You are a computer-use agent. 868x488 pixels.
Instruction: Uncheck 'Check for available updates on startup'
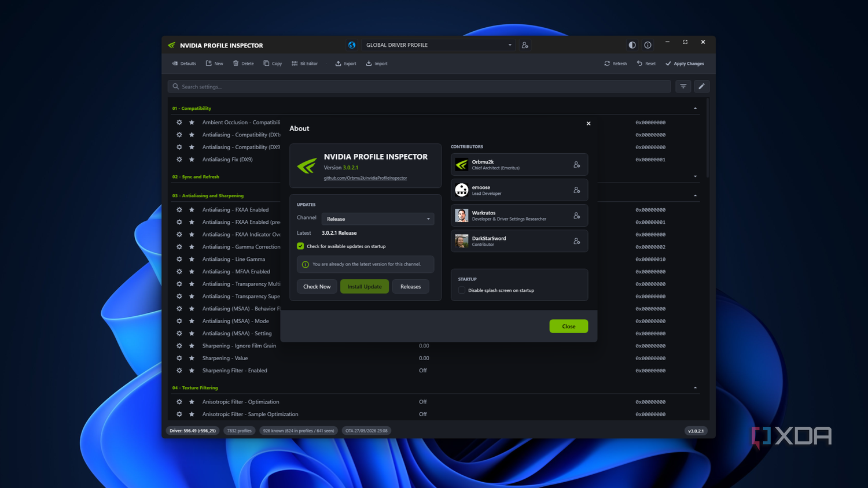pyautogui.click(x=300, y=246)
